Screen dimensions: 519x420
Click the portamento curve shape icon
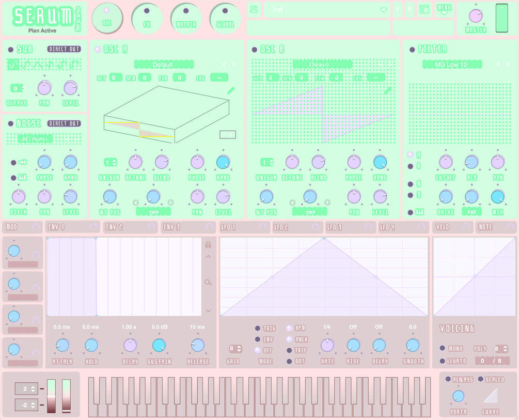click(x=491, y=396)
